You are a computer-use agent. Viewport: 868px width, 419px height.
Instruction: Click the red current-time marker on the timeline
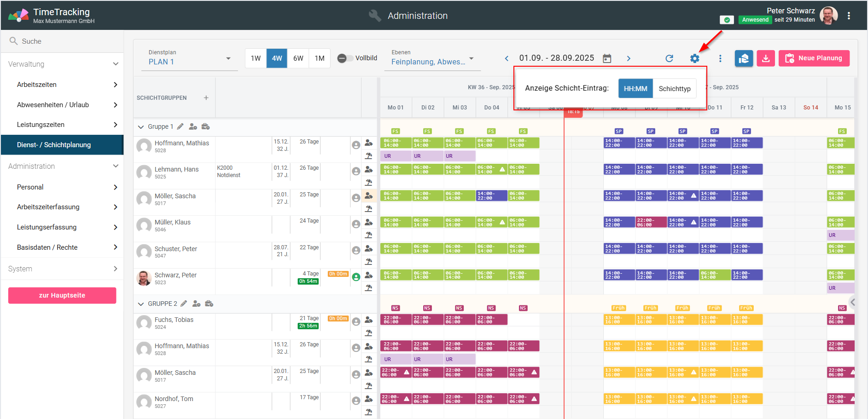tap(573, 112)
